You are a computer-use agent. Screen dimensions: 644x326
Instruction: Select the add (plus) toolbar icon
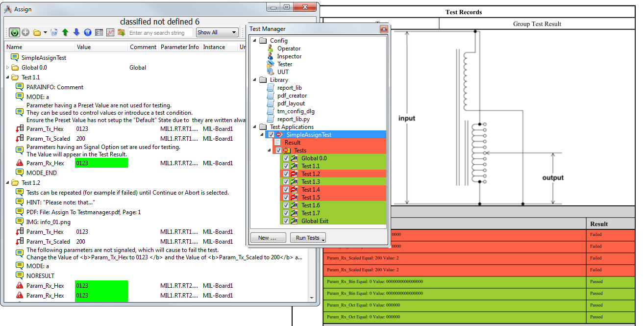click(x=25, y=32)
